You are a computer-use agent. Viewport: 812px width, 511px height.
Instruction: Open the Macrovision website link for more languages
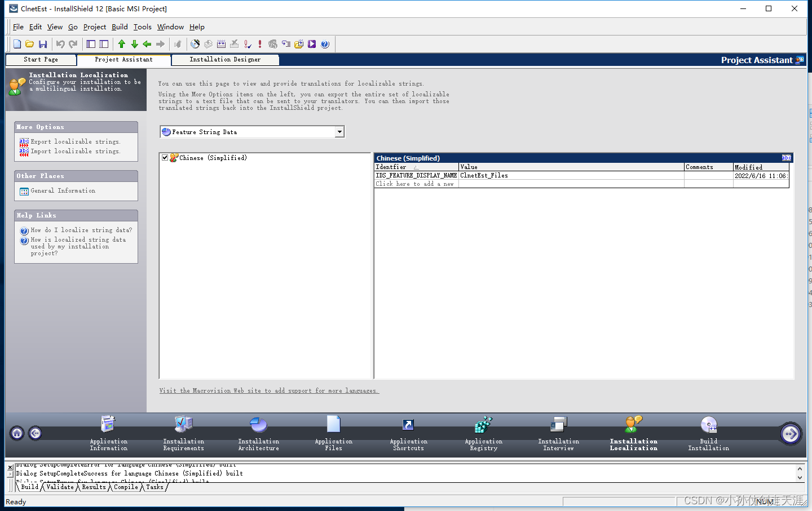pyautogui.click(x=269, y=390)
